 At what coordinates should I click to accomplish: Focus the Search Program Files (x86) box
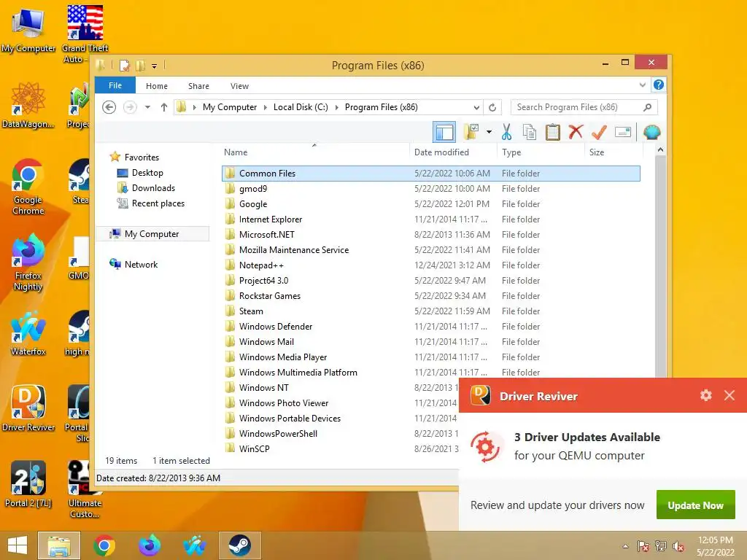584,107
